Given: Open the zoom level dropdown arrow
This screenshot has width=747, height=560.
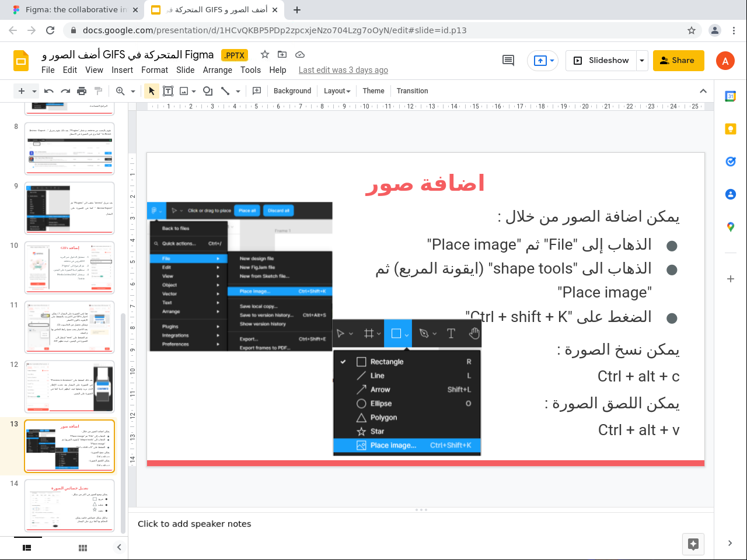Looking at the screenshot, I should [x=133, y=91].
